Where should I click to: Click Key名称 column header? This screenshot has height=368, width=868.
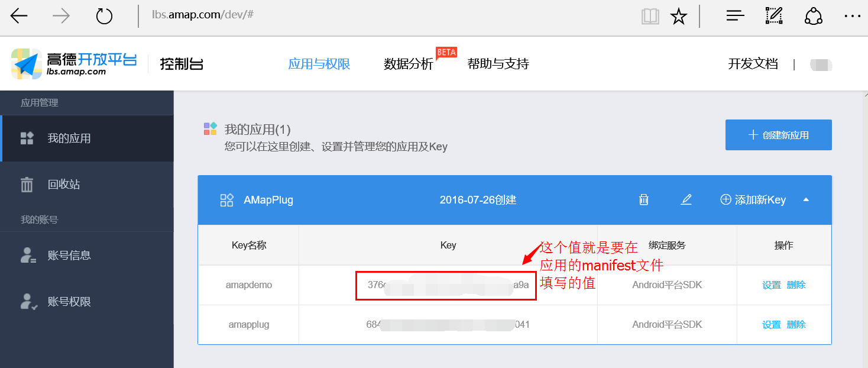[x=249, y=245]
